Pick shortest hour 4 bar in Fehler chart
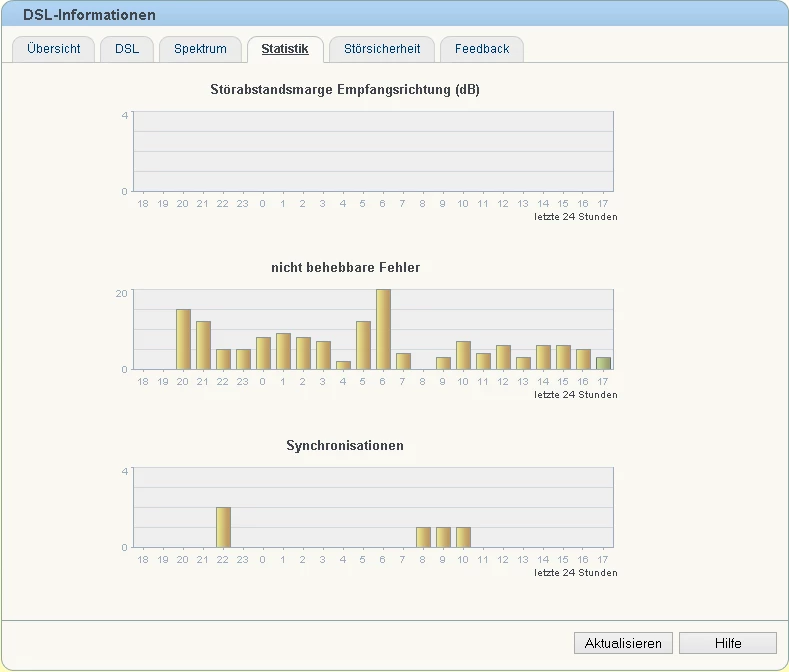This screenshot has height=672, width=789. pyautogui.click(x=343, y=365)
